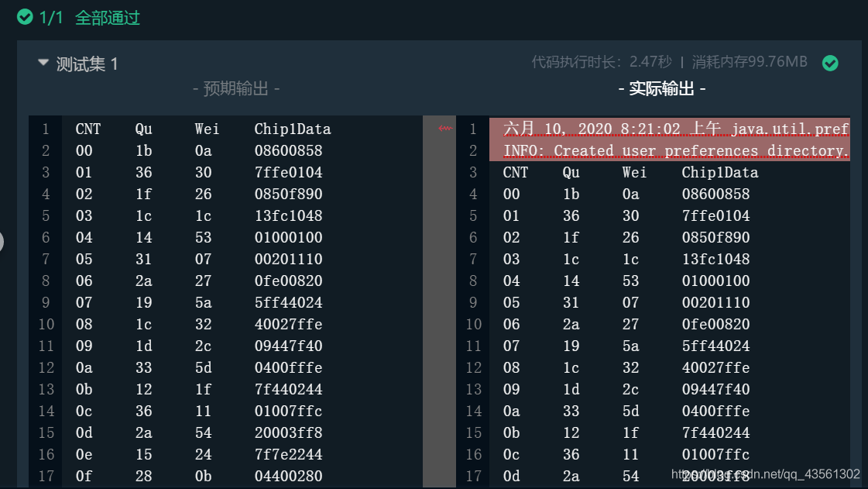The width and height of the screenshot is (868, 489).
Task: Click the 测试集 1 label
Action: [x=87, y=64]
